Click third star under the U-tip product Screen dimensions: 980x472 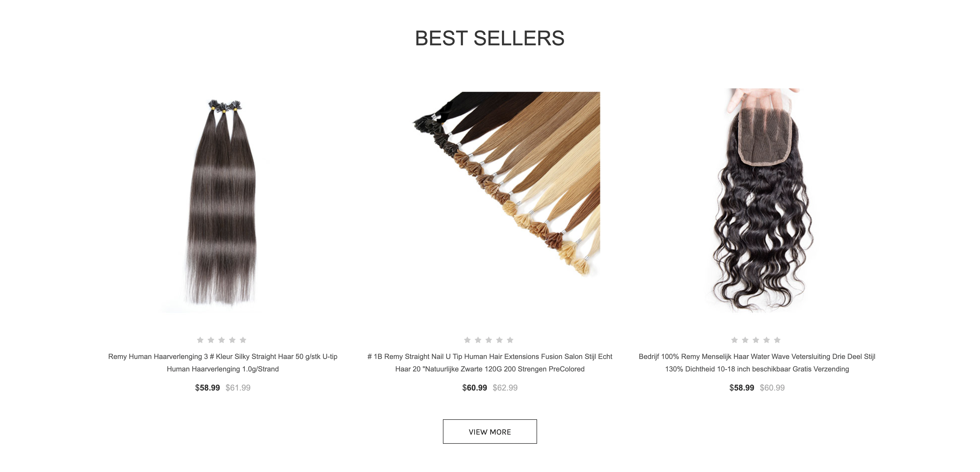(x=221, y=340)
